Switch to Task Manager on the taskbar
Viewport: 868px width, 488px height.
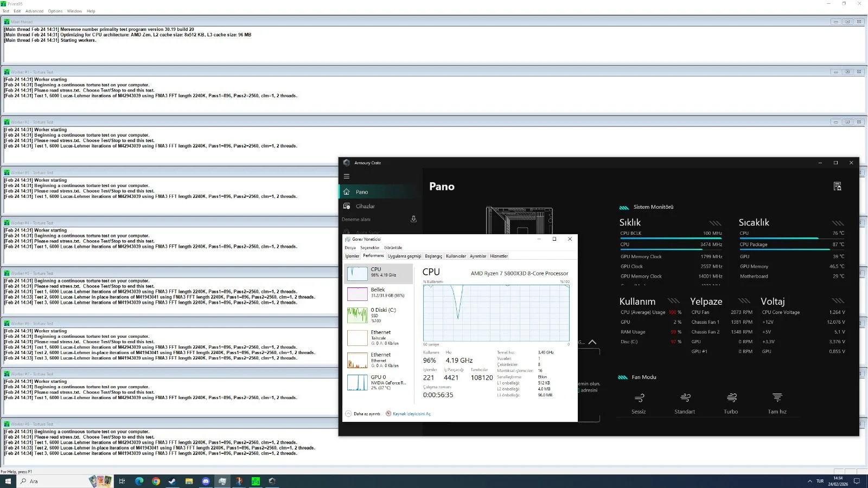[x=222, y=481]
